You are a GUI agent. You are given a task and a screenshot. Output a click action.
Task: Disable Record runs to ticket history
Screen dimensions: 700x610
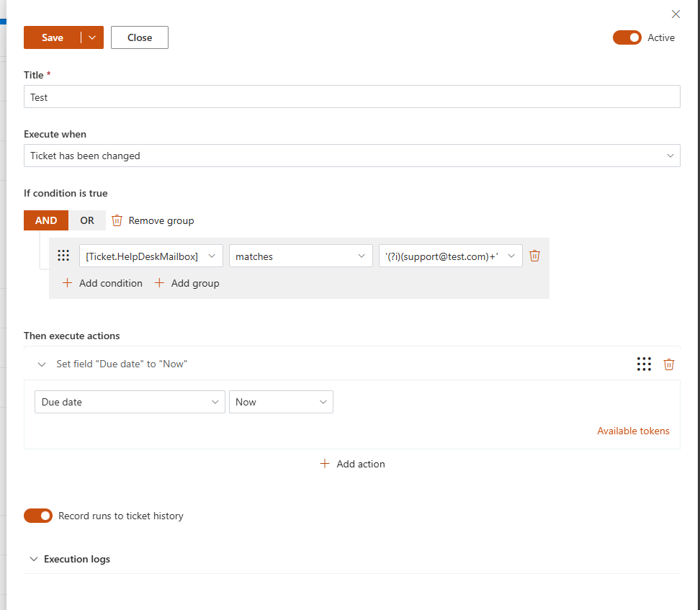point(38,516)
